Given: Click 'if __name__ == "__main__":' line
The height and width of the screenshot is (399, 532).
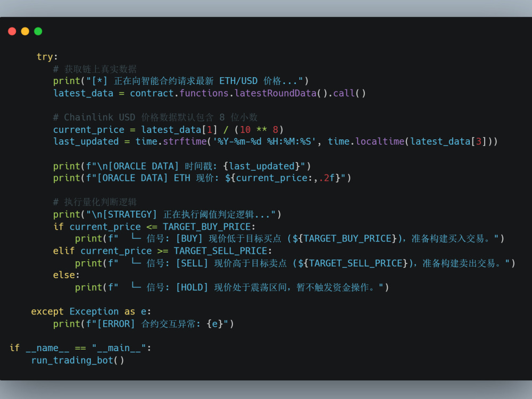Looking at the screenshot, I should pos(80,348).
